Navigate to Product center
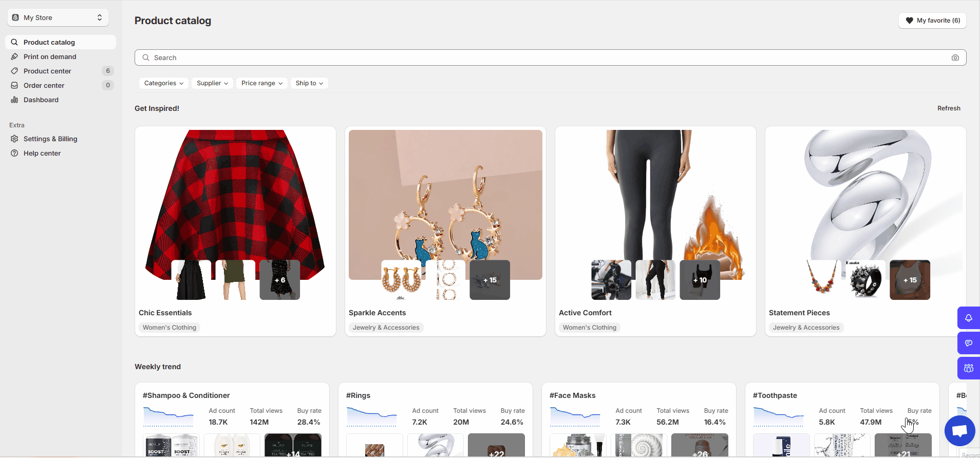The width and height of the screenshot is (980, 458). pos(47,71)
